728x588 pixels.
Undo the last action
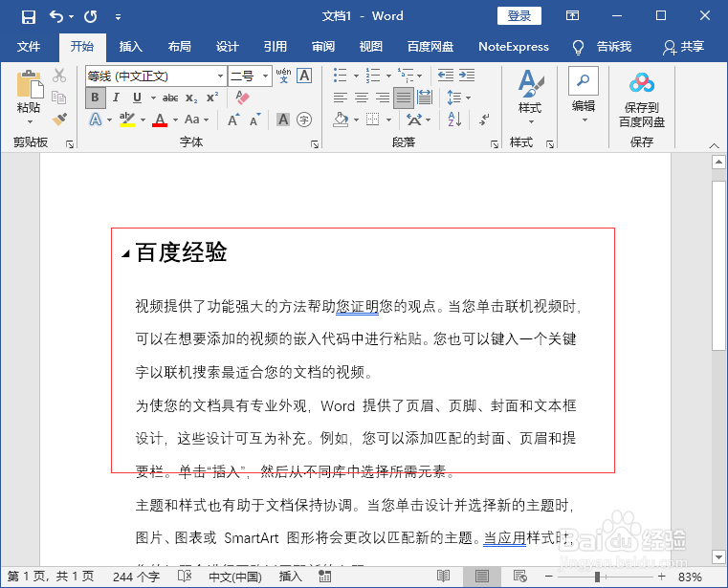pos(56,17)
